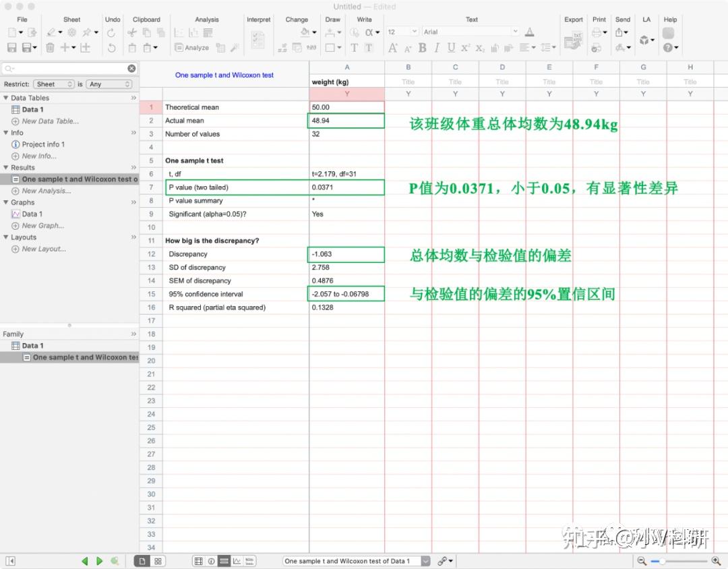Collapse the navigator panel with the bottom-left toggle
Viewport: 728px width, 569px height.
point(9,560)
